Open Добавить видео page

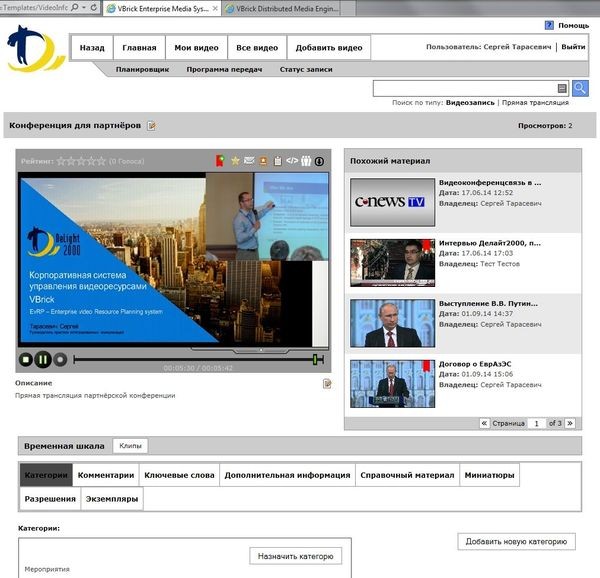pos(329,48)
